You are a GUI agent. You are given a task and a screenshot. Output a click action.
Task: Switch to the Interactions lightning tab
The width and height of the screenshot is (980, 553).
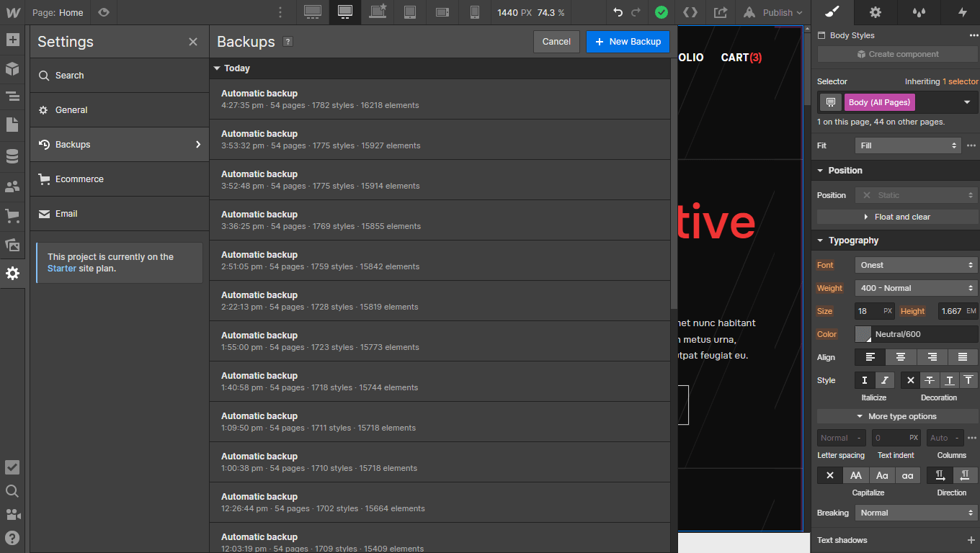click(x=963, y=12)
